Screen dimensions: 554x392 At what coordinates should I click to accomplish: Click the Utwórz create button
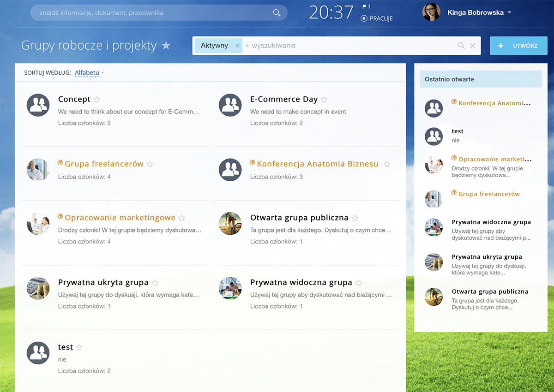[518, 46]
